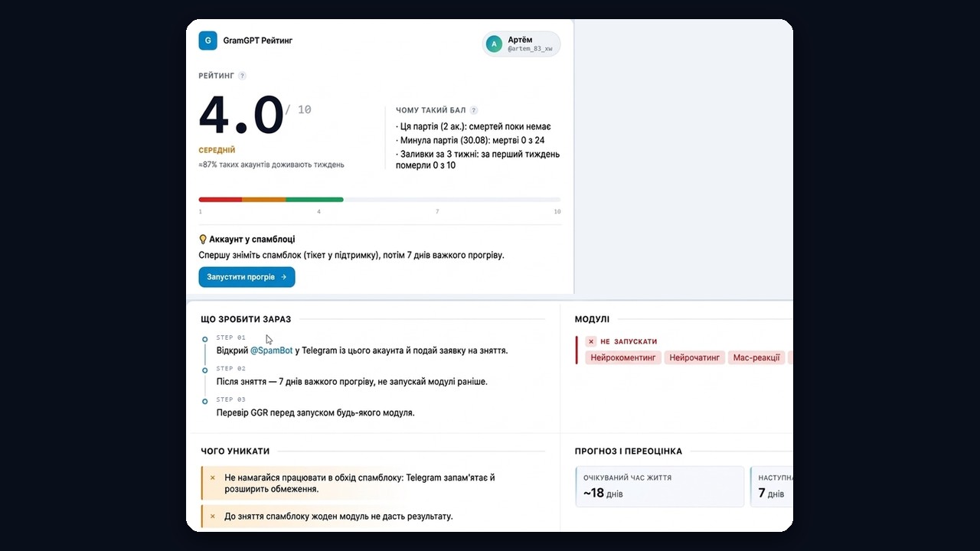980x551 pixels.
Task: Click the X icon on До зняття спамблоку warning
Action: pos(213,517)
